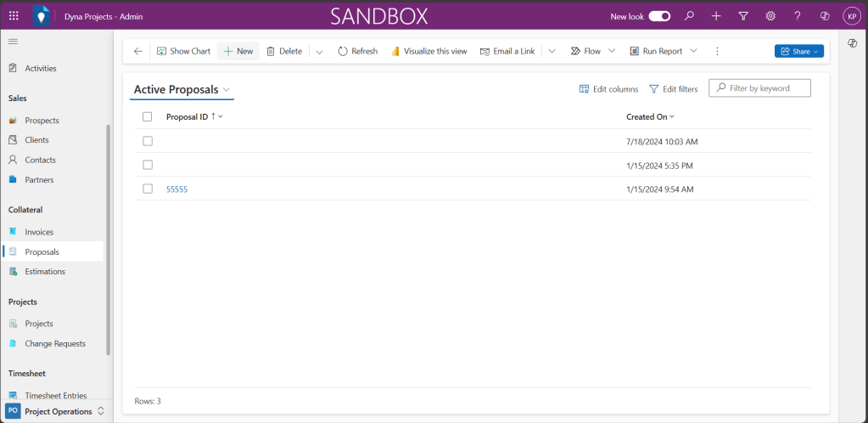Collapse the site map hamburger menu
Viewport: 868px width, 423px height.
tap(13, 42)
